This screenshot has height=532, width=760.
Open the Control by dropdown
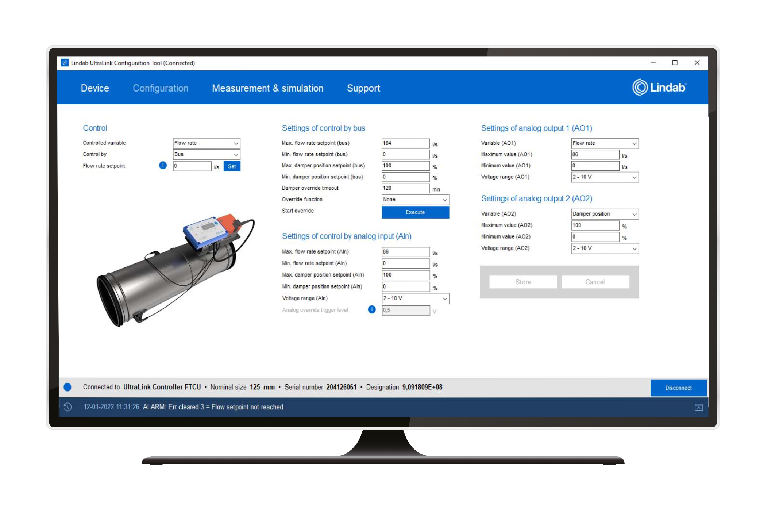206,154
